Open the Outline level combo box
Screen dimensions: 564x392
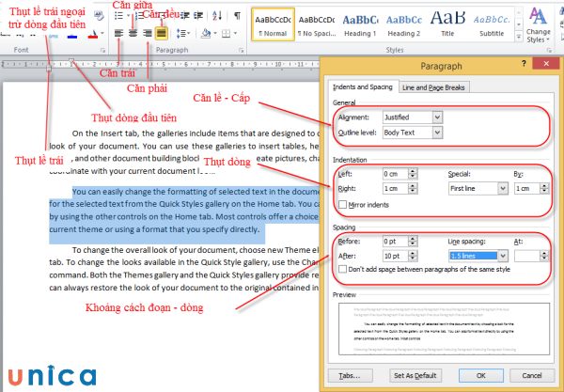[x=413, y=133]
